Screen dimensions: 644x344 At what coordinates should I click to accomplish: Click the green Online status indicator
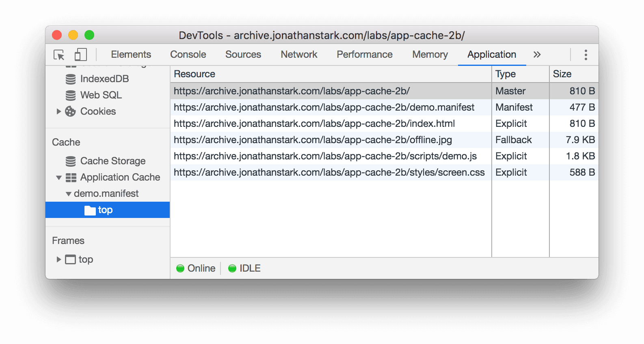click(180, 268)
